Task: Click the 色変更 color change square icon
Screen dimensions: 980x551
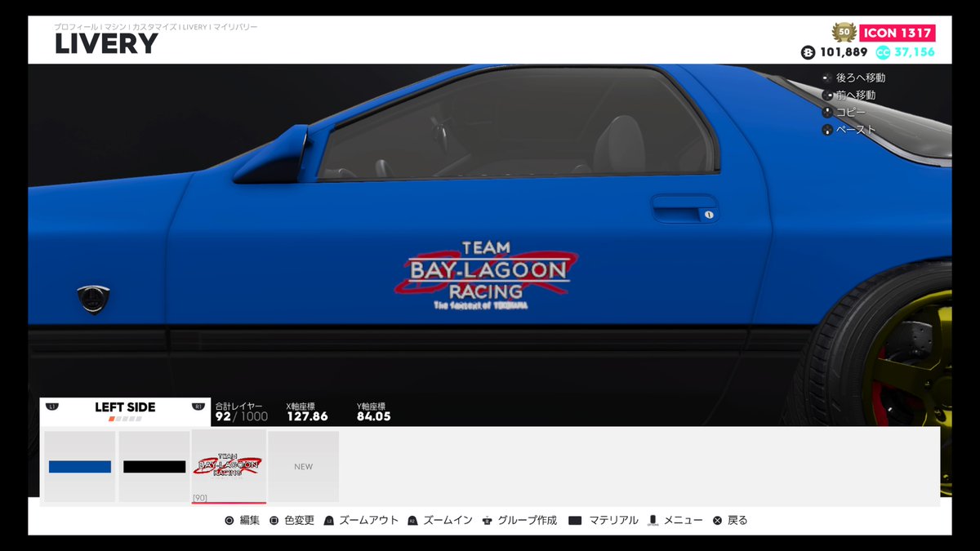Action: point(274,520)
